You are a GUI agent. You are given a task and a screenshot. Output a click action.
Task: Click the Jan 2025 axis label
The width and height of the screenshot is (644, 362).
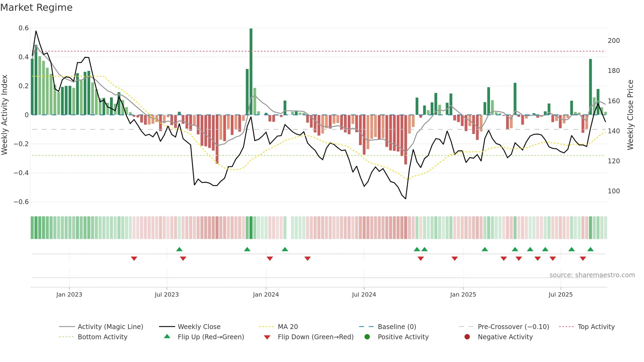click(x=463, y=294)
